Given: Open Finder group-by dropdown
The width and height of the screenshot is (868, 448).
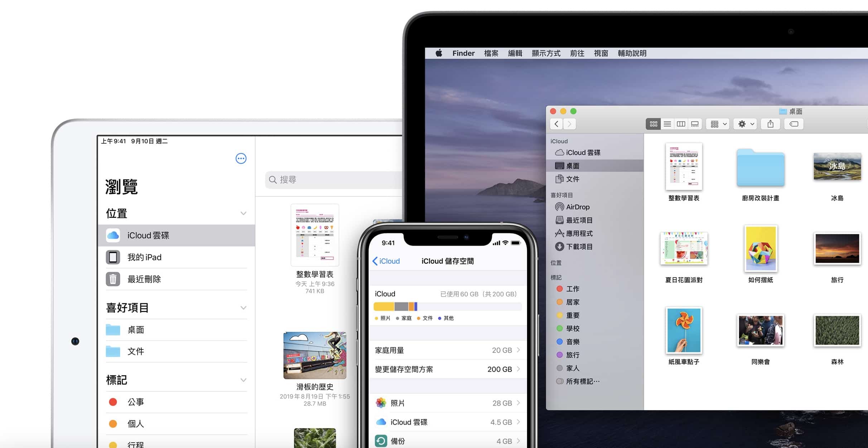Looking at the screenshot, I should point(718,124).
